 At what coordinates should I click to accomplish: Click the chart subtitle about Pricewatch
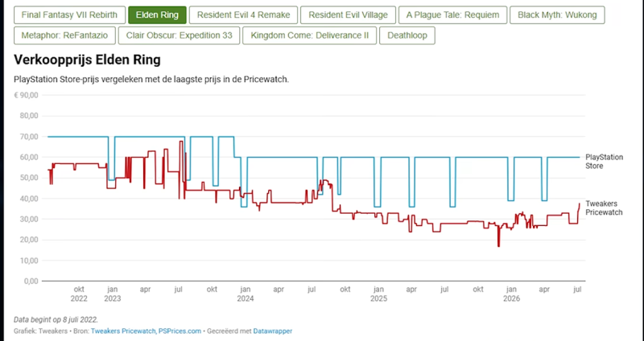click(x=151, y=80)
